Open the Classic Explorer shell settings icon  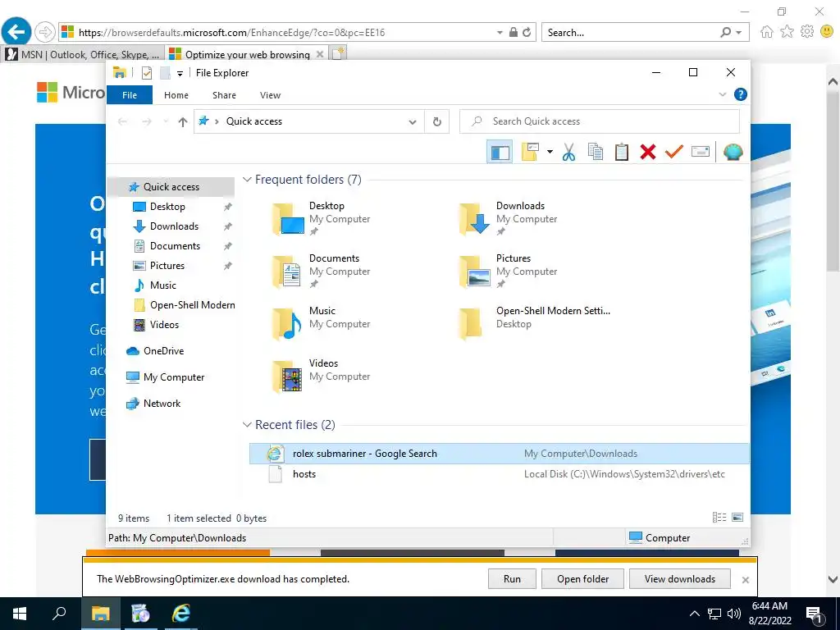point(733,152)
